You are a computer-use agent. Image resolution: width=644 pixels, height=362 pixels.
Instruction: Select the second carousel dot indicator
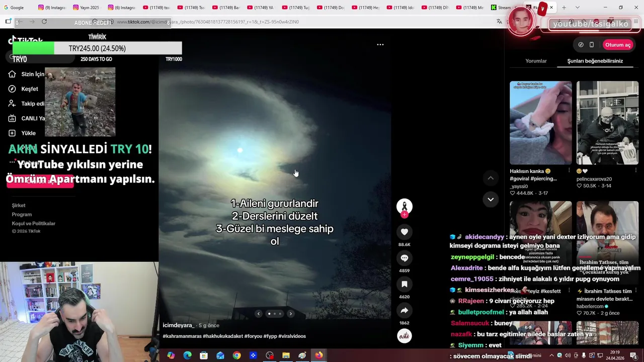click(275, 314)
